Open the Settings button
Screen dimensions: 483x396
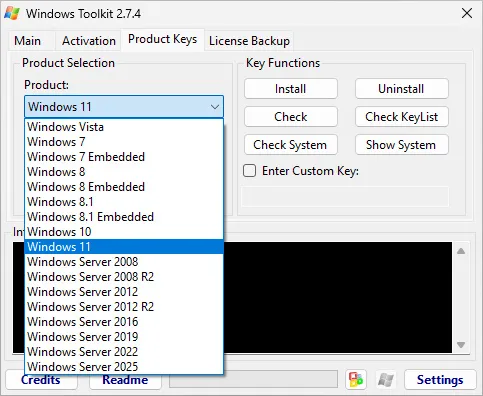[x=440, y=379]
